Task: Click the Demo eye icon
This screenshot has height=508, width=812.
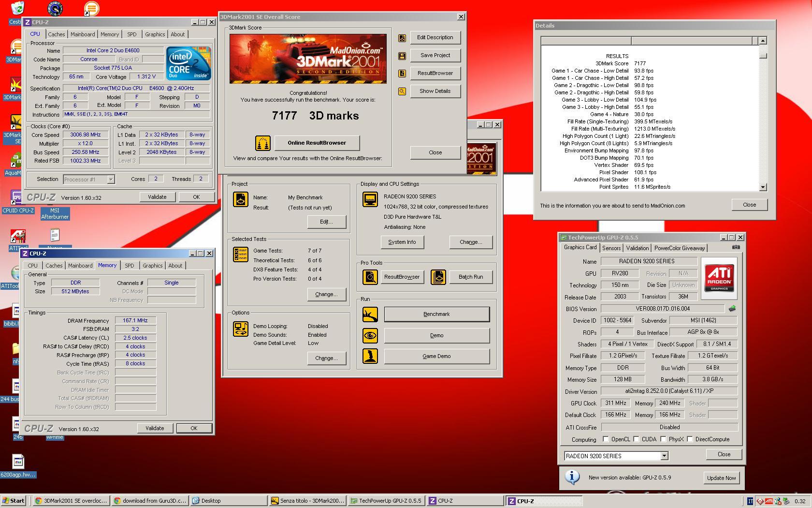Action: 370,335
